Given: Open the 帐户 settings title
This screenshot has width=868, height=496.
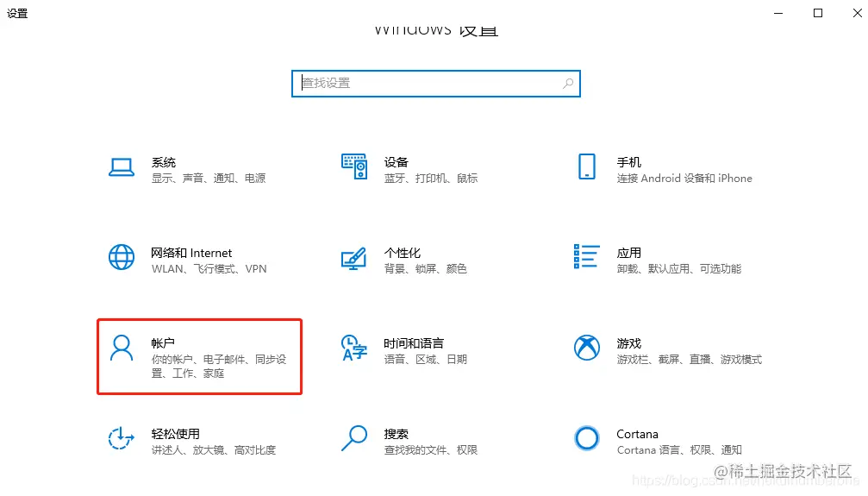Looking at the screenshot, I should 163,343.
